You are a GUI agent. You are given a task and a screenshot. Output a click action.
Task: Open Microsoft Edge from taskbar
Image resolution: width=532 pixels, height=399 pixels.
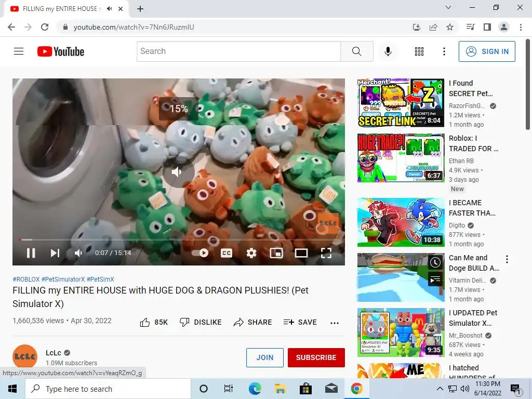(255, 389)
